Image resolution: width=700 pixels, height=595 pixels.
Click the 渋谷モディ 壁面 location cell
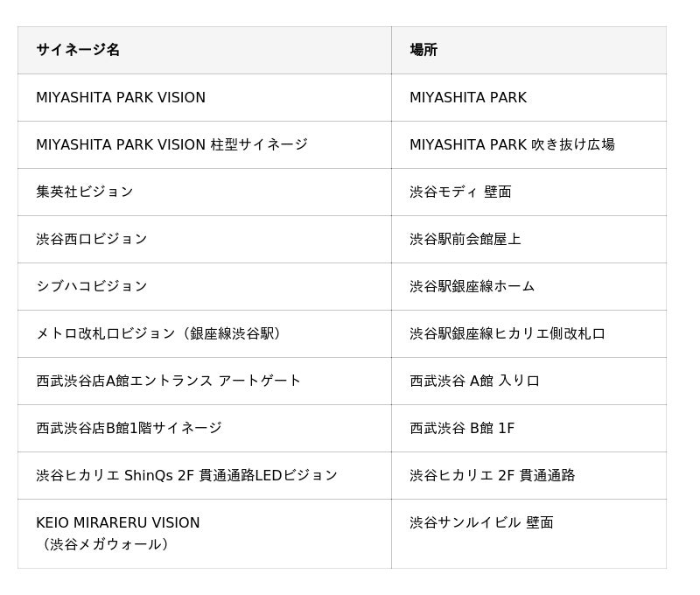pos(460,192)
